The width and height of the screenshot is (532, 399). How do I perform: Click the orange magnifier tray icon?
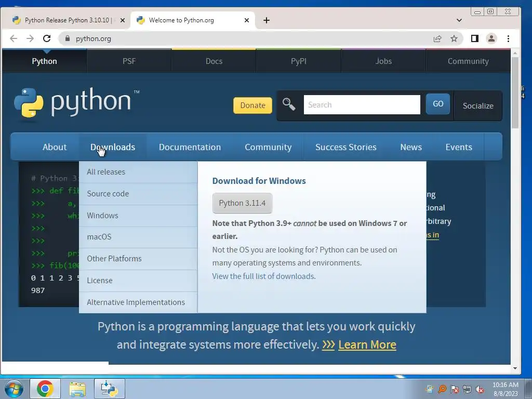[442, 389]
